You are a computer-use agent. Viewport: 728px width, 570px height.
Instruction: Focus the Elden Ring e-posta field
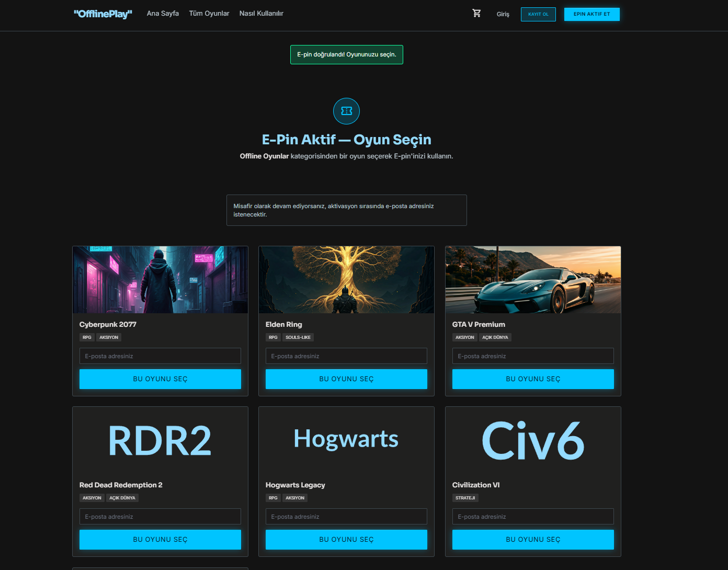(x=346, y=356)
